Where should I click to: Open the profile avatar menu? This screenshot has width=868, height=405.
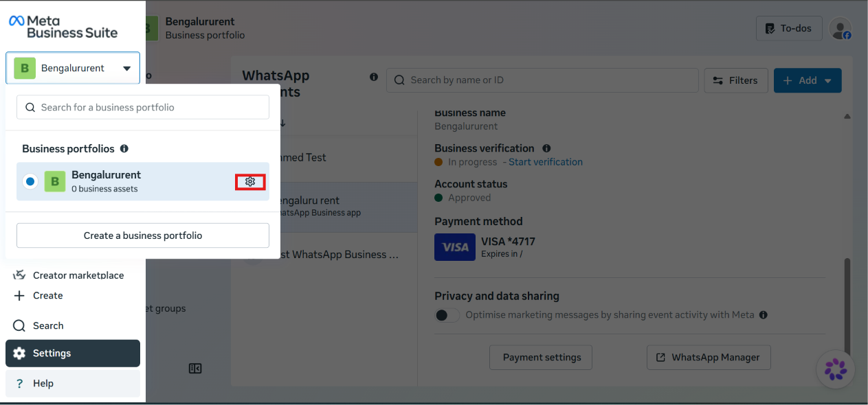pos(840,28)
